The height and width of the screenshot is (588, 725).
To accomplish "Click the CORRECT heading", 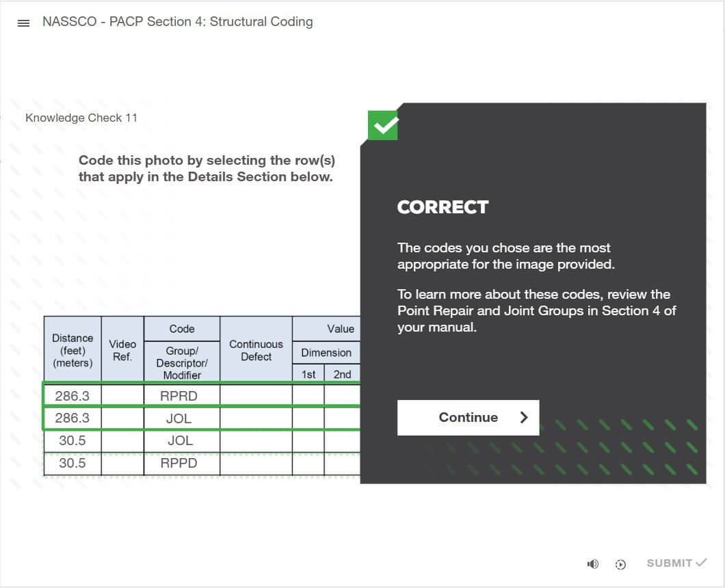I will coord(443,207).
